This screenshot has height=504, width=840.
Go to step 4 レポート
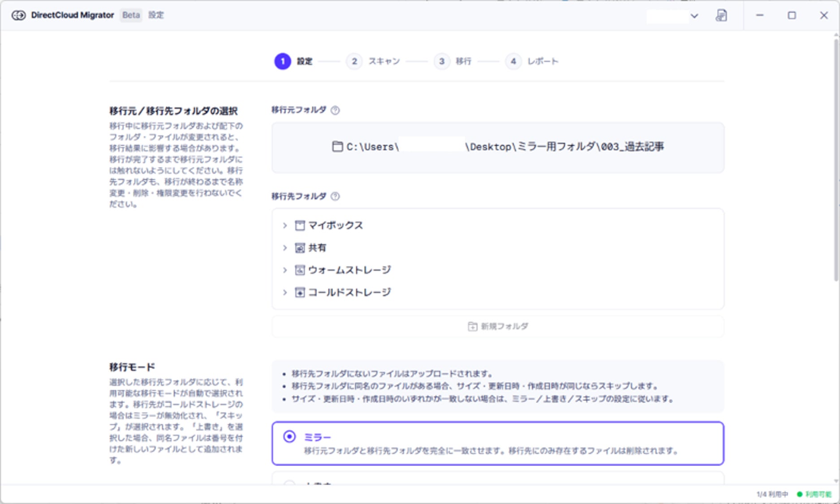click(532, 61)
